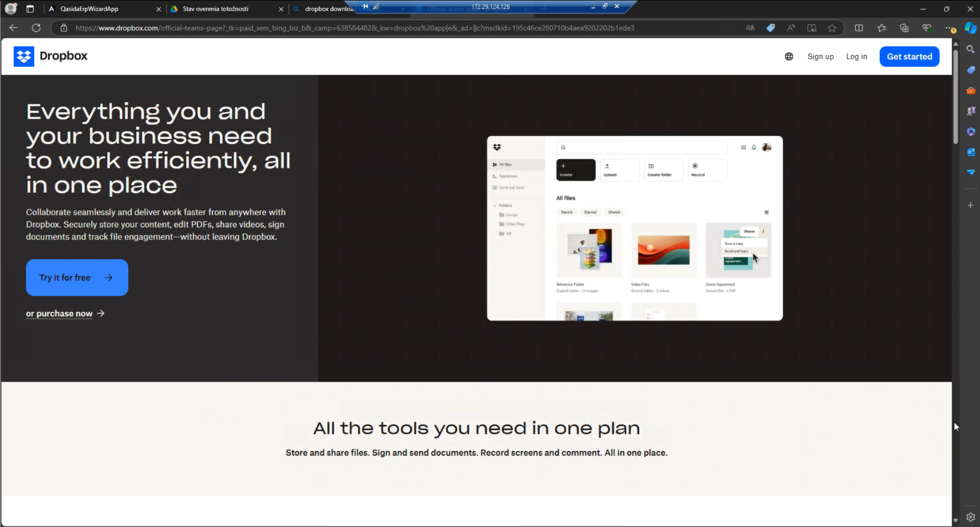Open tab actions menu icon
Screen dimensions: 980x527
pos(30,9)
